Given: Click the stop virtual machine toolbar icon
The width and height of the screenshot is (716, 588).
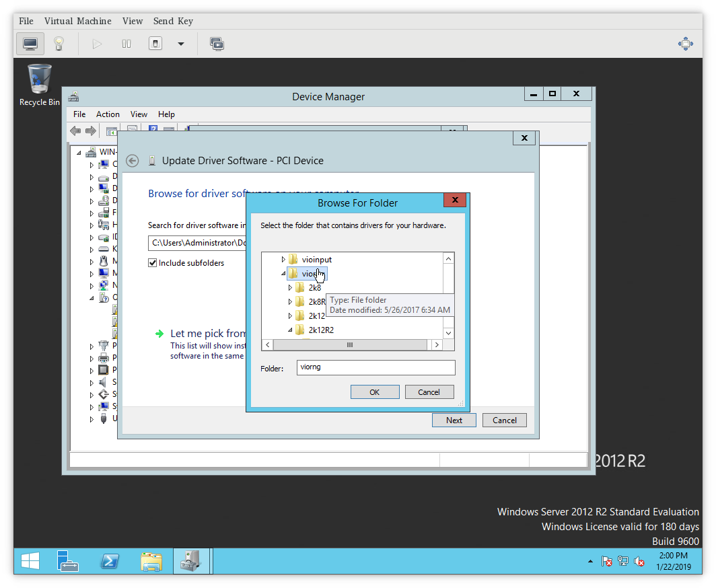Looking at the screenshot, I should coord(155,43).
